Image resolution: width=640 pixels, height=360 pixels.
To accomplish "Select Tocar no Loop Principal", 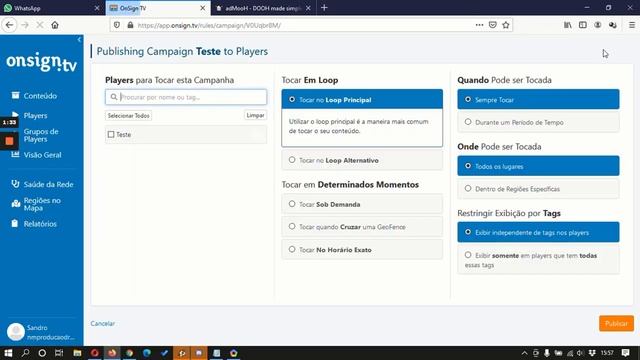I will pos(362,99).
